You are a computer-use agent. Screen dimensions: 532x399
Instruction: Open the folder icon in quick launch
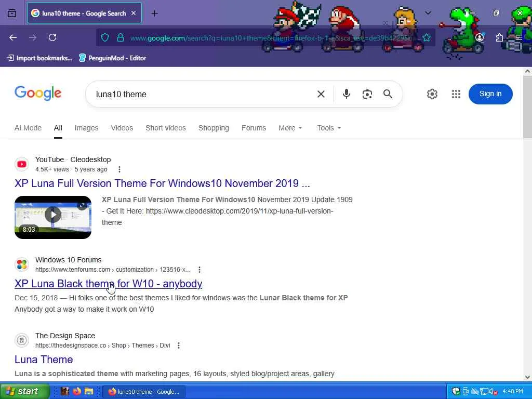(89, 391)
